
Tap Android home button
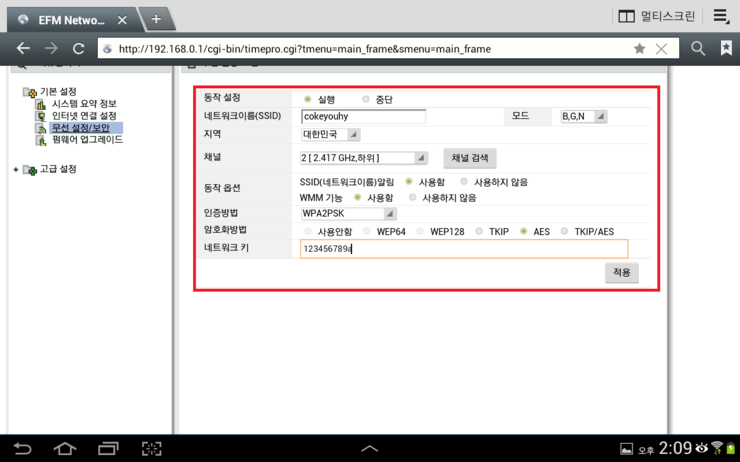pyautogui.click(x=65, y=448)
